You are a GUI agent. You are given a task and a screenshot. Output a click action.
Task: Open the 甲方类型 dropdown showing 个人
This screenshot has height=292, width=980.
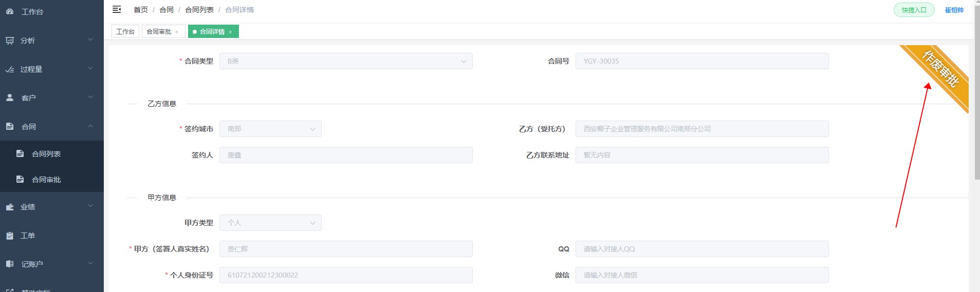[270, 223]
